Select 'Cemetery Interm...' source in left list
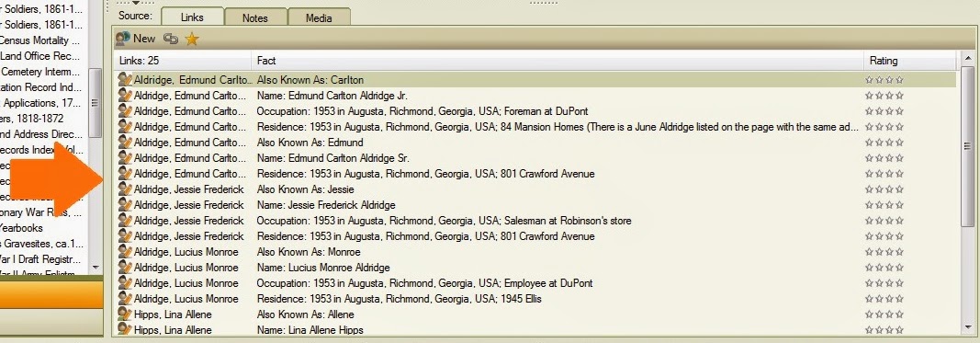 click(40, 72)
